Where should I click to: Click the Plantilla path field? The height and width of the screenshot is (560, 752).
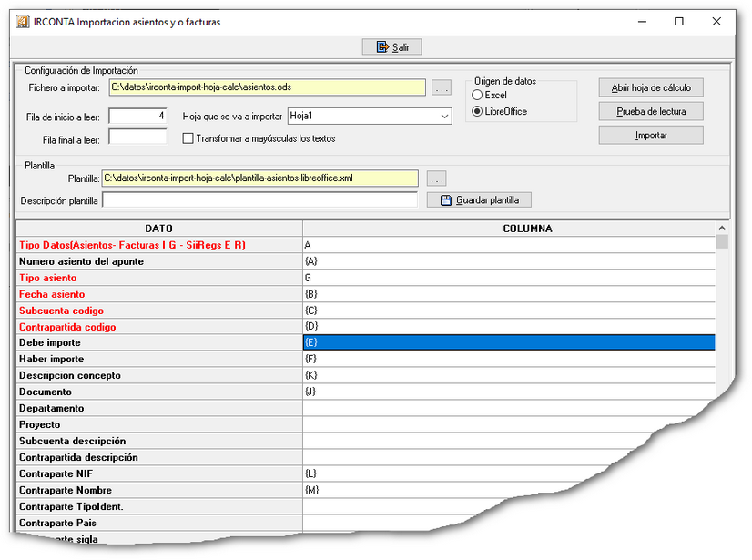260,178
